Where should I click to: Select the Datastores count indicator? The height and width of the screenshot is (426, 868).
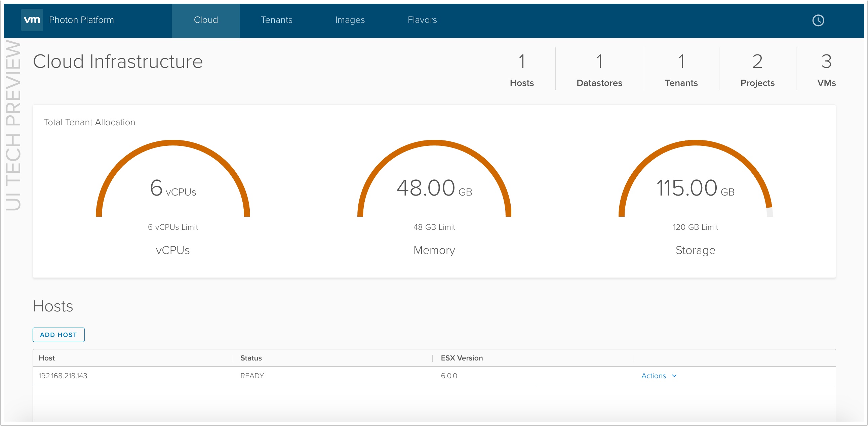tap(599, 69)
